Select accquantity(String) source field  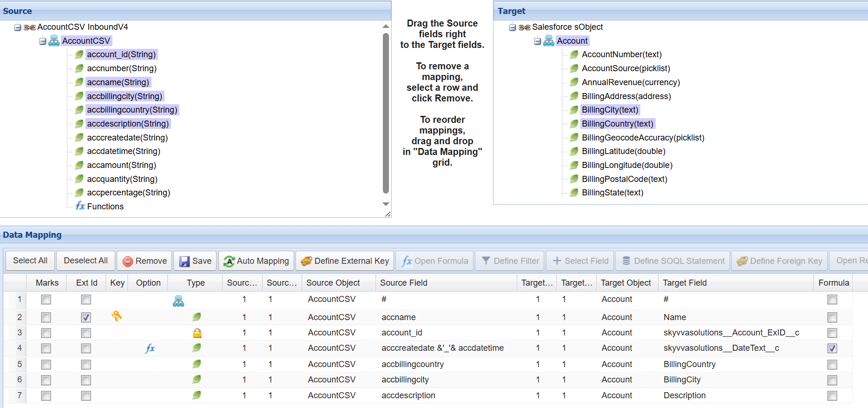[x=122, y=179]
